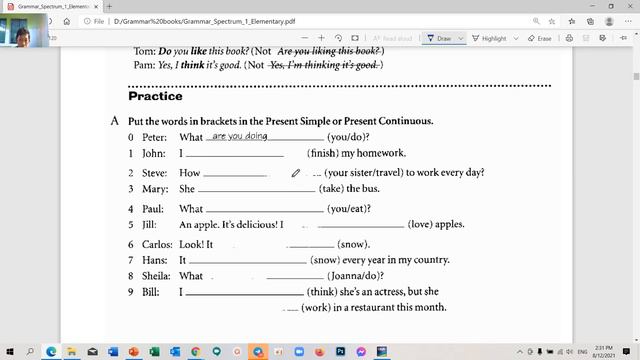
Task: Click the Save PDF icon
Action: click(586, 38)
